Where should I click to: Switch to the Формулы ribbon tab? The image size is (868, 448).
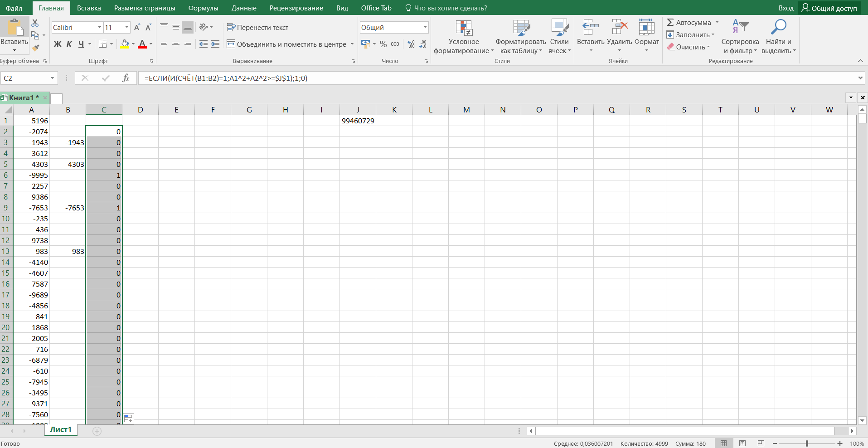click(203, 8)
